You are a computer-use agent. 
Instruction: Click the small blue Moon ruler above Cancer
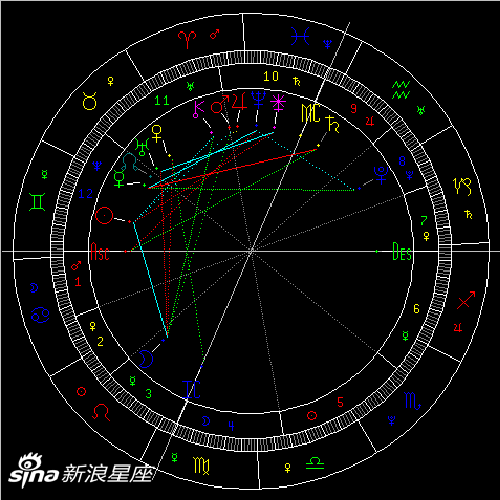pyautogui.click(x=34, y=288)
